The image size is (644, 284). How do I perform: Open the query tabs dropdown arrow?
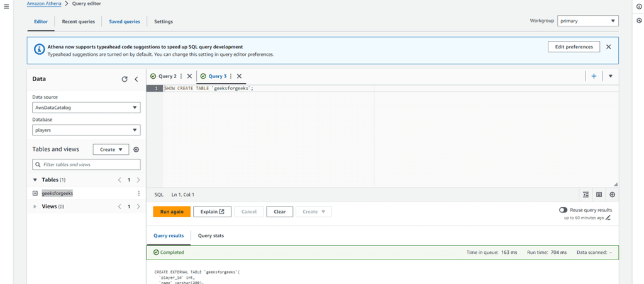pos(610,76)
